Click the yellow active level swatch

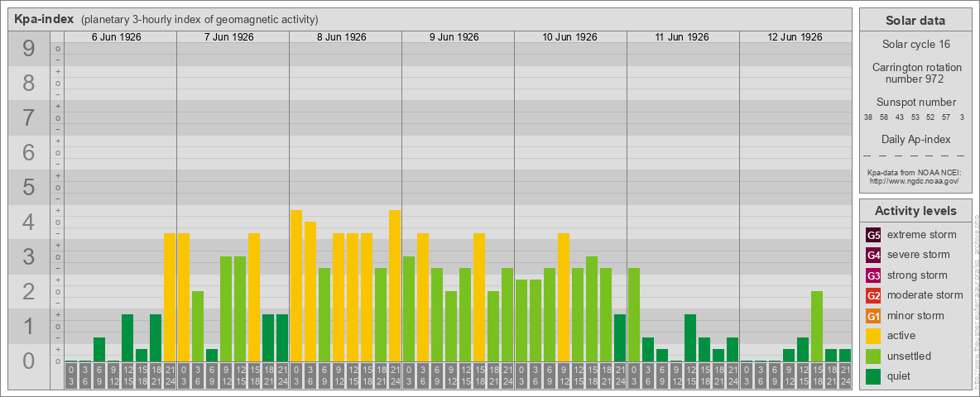(x=873, y=336)
